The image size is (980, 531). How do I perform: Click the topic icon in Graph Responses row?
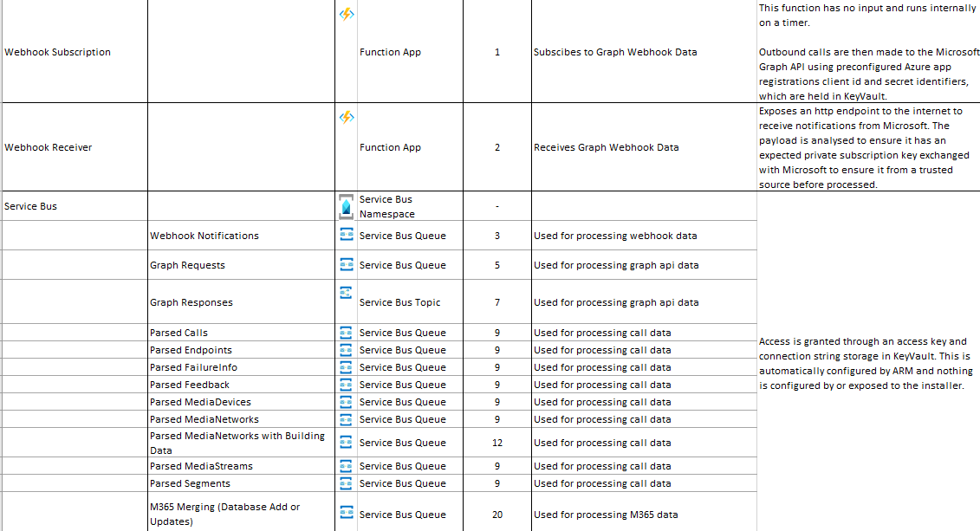[346, 292]
